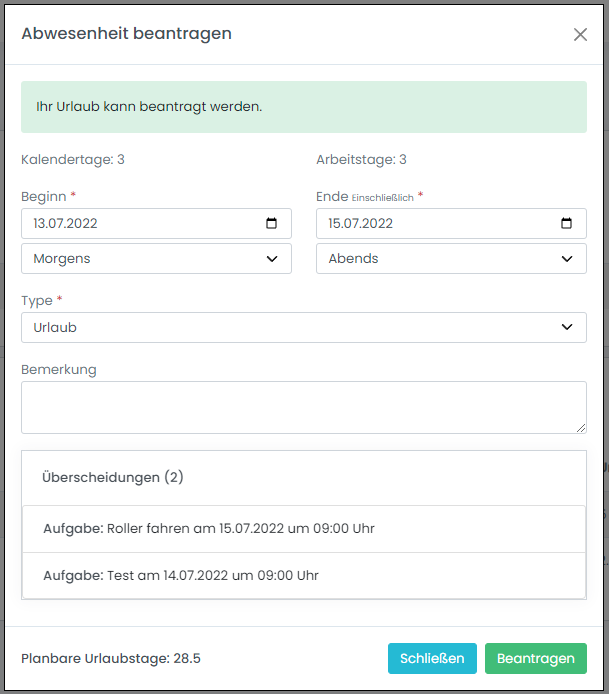Screen dimensions: 609x694
Task: Click the green Urlaub confirmation message
Action: (x=303, y=107)
